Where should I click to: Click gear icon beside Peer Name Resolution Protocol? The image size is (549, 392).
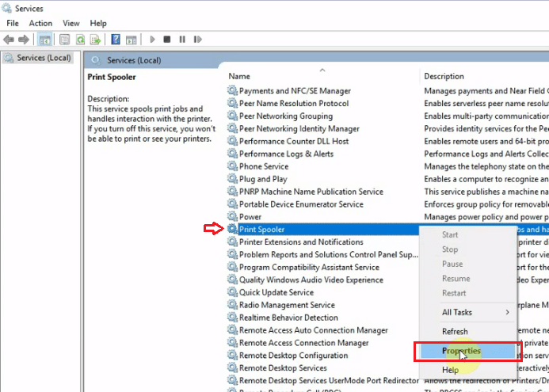pyautogui.click(x=232, y=103)
